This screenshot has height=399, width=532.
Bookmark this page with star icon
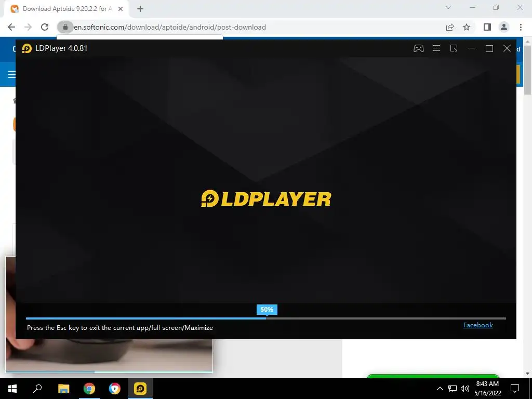pyautogui.click(x=467, y=27)
